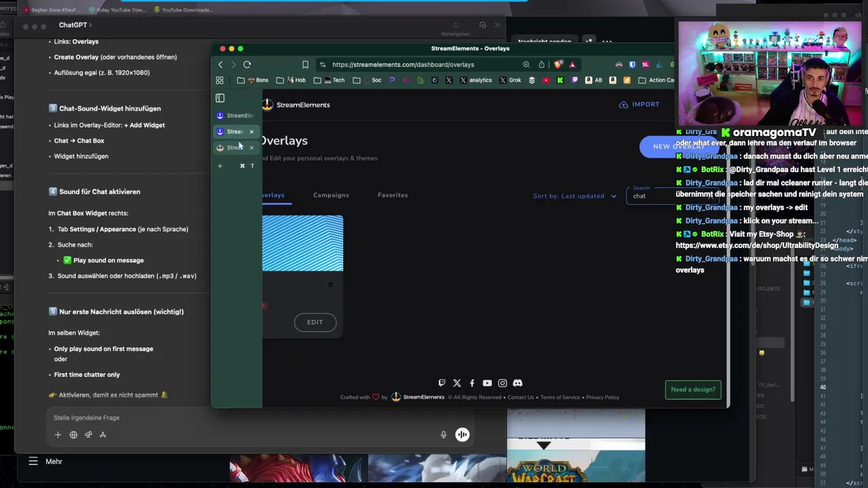Open the analytics X bookmark
The image size is (868, 488).
coord(475,80)
